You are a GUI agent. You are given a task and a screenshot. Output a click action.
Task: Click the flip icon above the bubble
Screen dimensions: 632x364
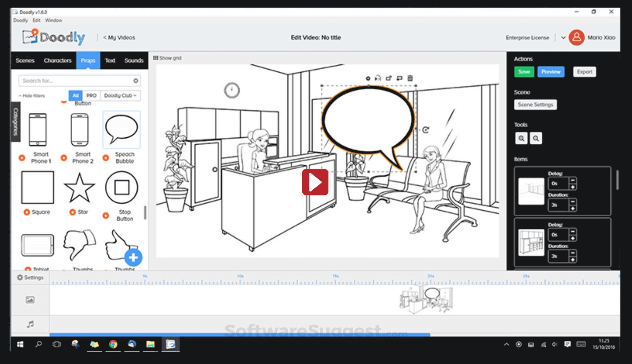point(378,78)
